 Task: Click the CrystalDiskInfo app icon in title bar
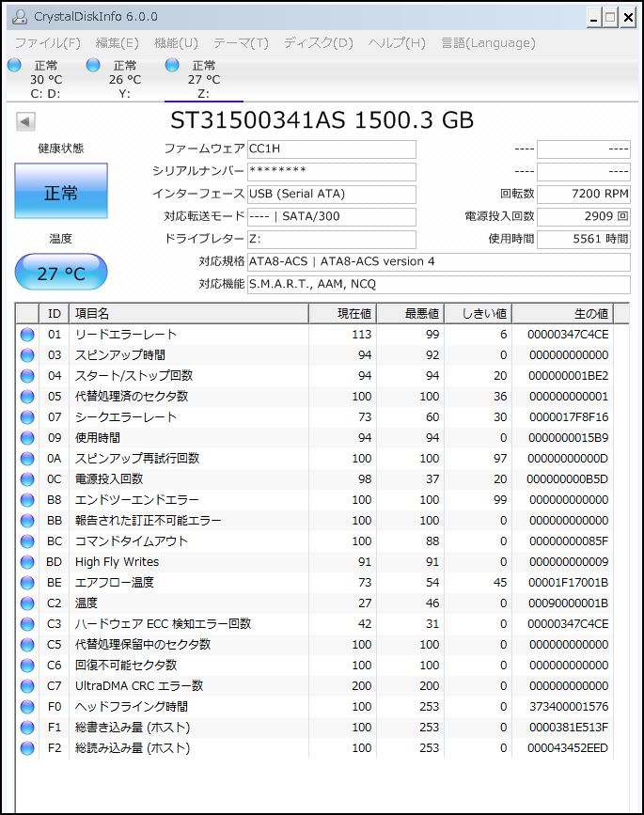(x=20, y=17)
